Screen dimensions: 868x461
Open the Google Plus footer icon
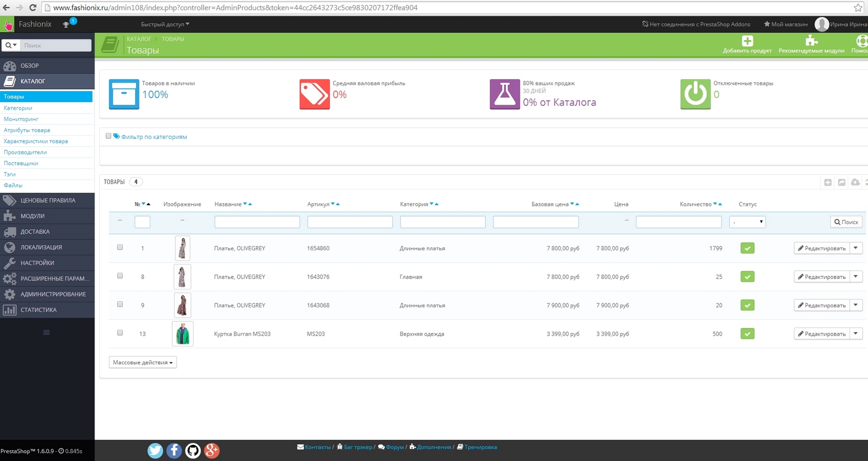[x=212, y=451]
